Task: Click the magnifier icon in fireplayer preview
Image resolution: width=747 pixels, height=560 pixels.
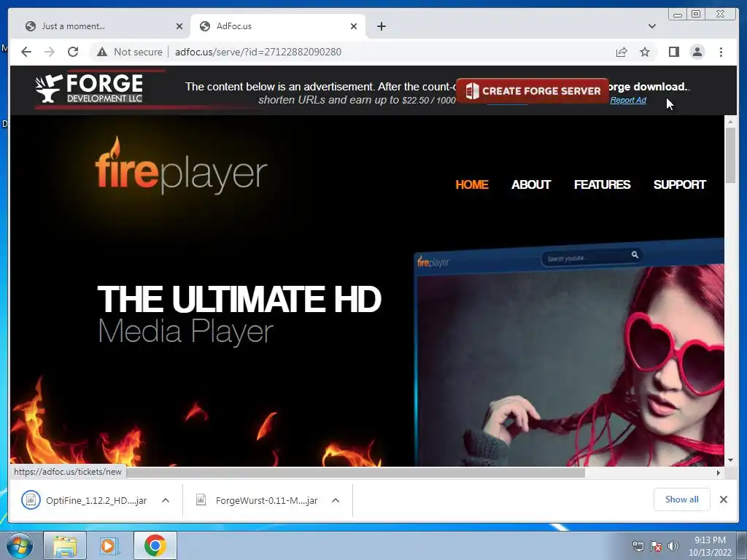Action: (x=635, y=254)
